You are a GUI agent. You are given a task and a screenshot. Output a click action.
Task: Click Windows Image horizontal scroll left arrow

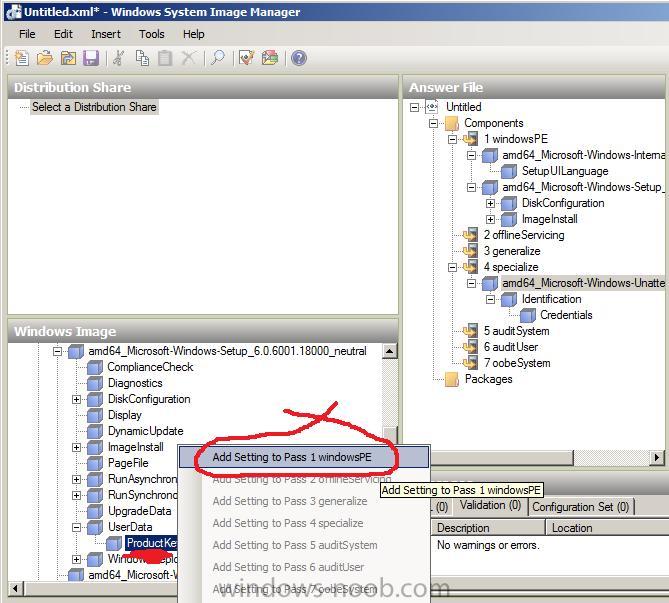tap(15, 589)
